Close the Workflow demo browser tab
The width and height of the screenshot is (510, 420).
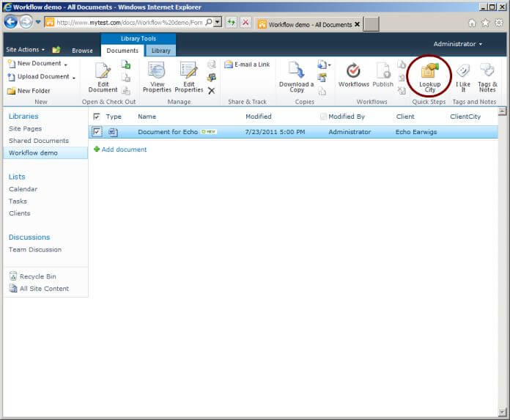pos(357,24)
